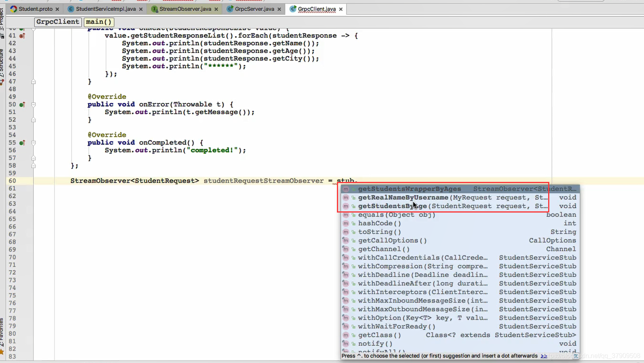Close the StreamObserver.java tab

tap(216, 9)
